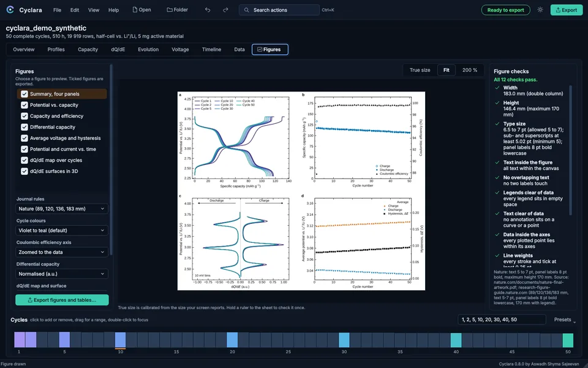The image size is (588, 368).
Task: Undo the last action
Action: [x=208, y=10]
